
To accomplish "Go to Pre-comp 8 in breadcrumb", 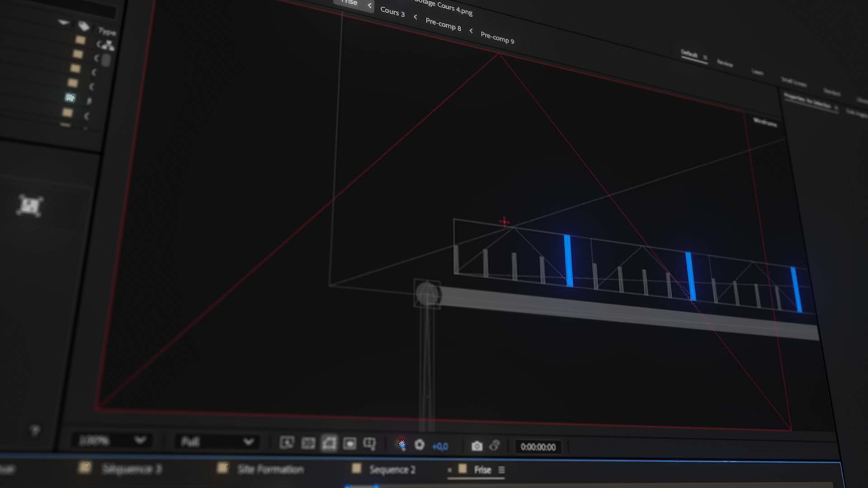I will point(443,24).
